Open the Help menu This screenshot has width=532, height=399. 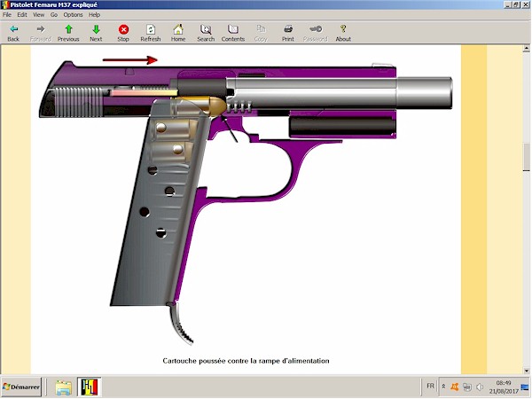[x=94, y=15]
